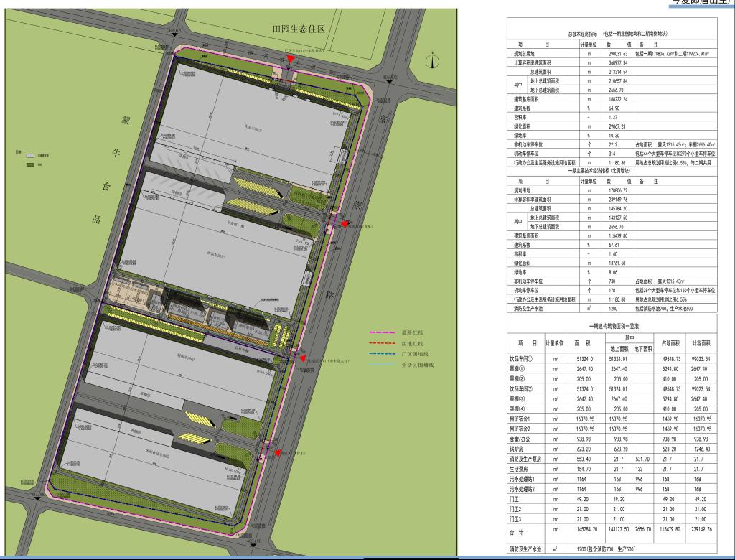Click the gray building legend swatch

[x=31, y=154]
